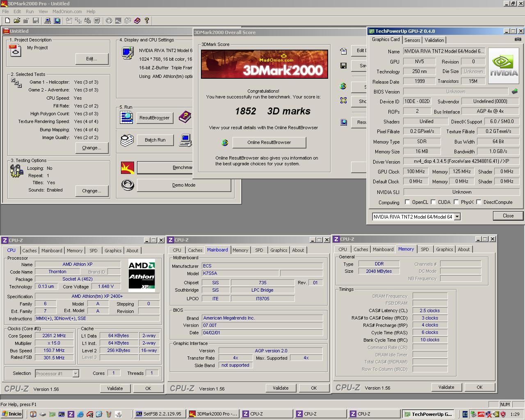This screenshot has height=420, width=525.
Task: Switch to the Sensors tab in GPU-Z
Action: (412, 40)
